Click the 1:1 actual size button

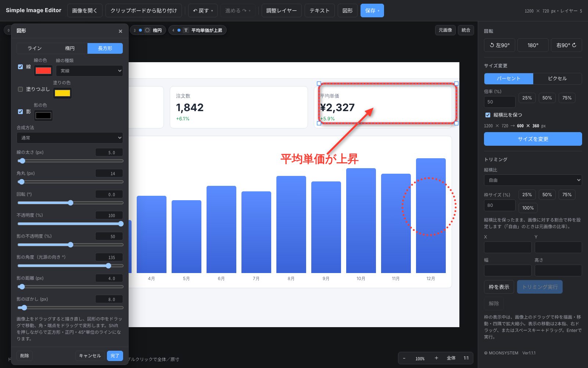[466, 358]
